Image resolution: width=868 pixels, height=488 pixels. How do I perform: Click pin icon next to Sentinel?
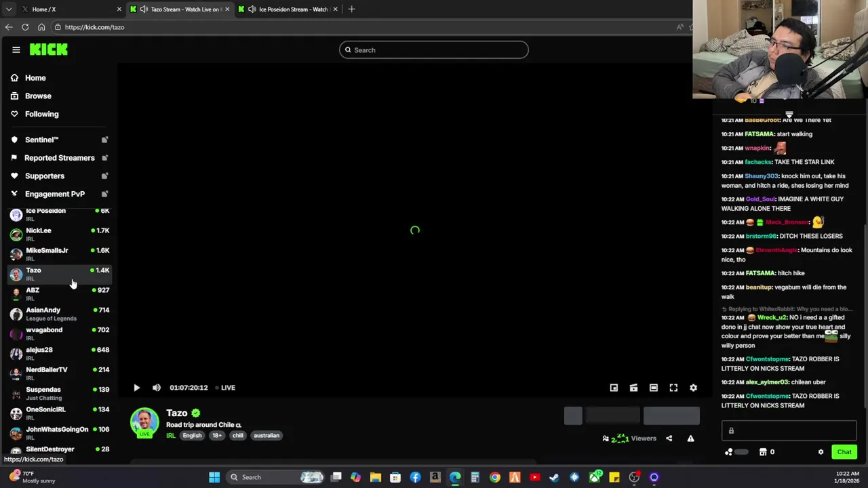104,140
